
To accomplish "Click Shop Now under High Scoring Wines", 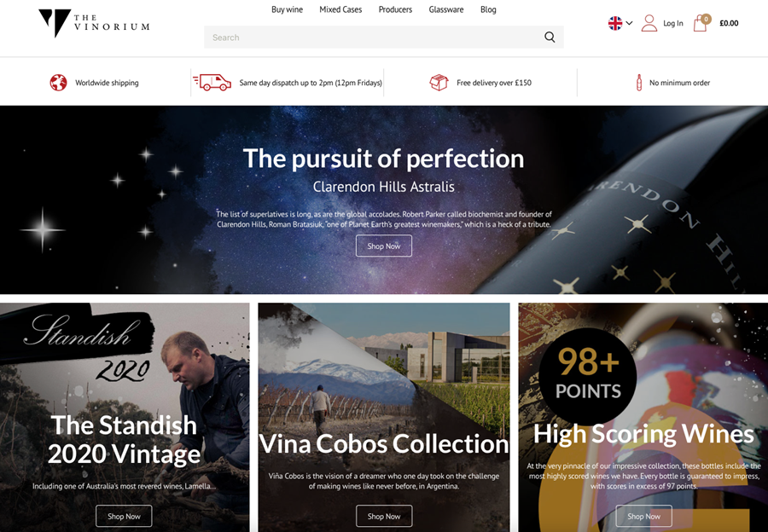I will (x=643, y=516).
